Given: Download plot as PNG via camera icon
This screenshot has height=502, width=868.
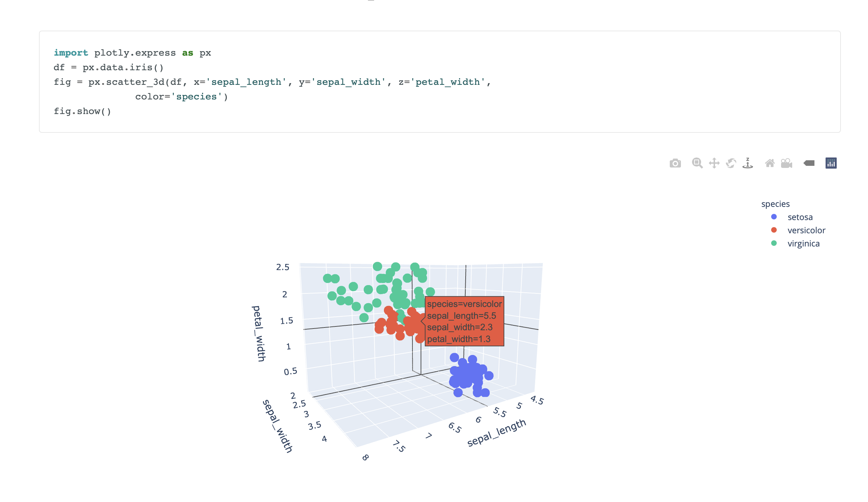Looking at the screenshot, I should [676, 163].
